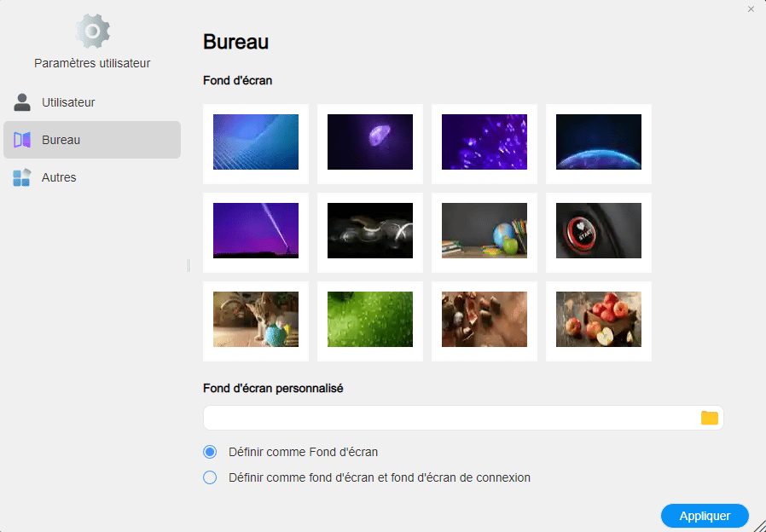Click the Appliquer button
Image resolution: width=766 pixels, height=532 pixels.
(x=705, y=516)
